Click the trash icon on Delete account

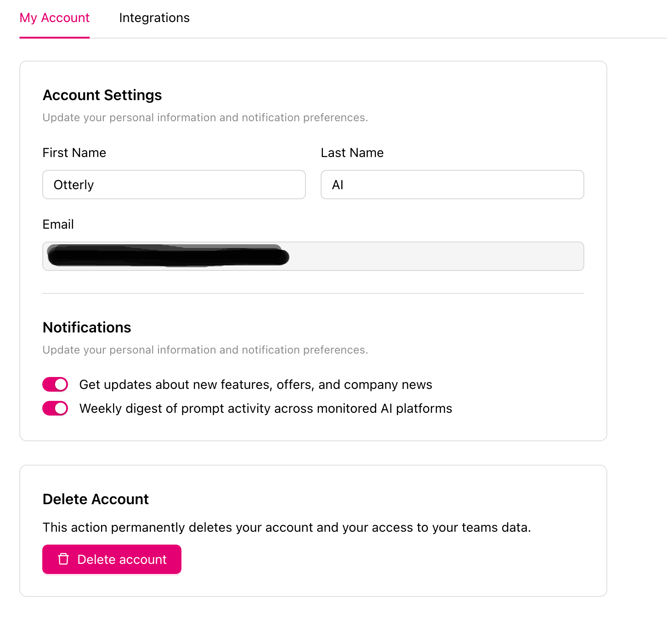pyautogui.click(x=63, y=559)
